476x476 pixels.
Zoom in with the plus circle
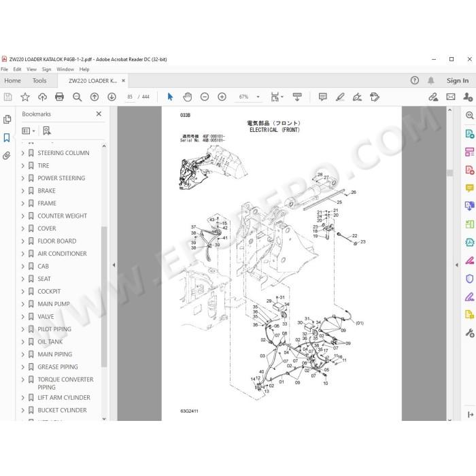222,97
